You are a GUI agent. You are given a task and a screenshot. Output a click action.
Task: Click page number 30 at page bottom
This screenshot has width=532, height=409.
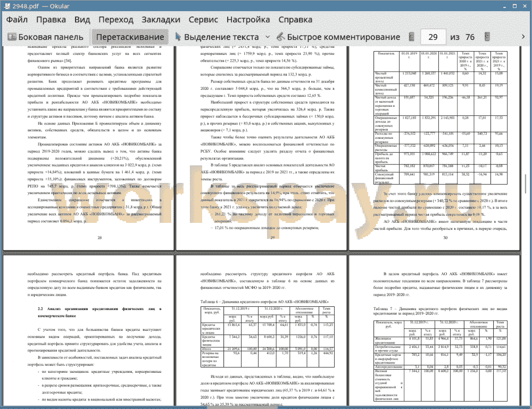(x=445, y=238)
